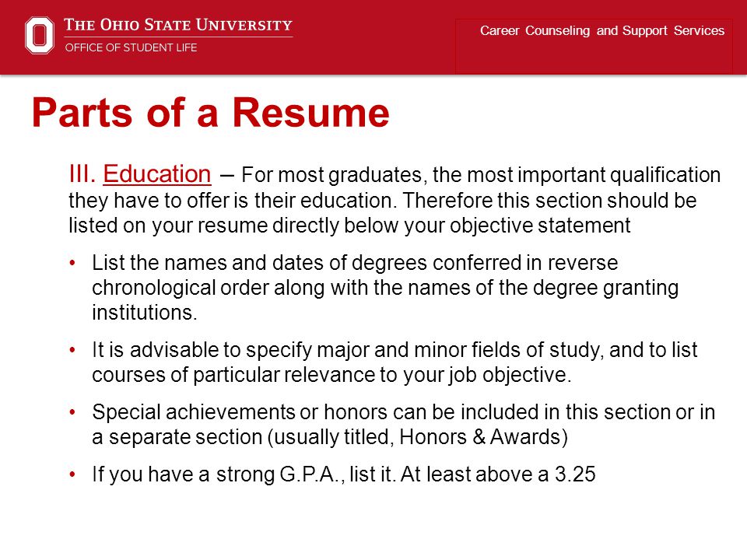Click the Parts of a Resume title
The width and height of the screenshot is (747, 560).
click(x=211, y=113)
